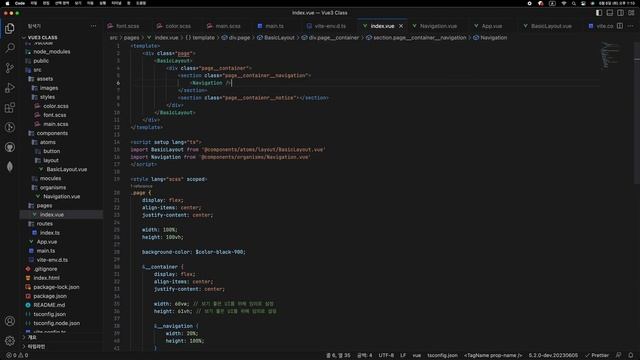The width and height of the screenshot is (640, 360).
Task: Open the Accounts icon in activity bar
Action: [x=10, y=321]
